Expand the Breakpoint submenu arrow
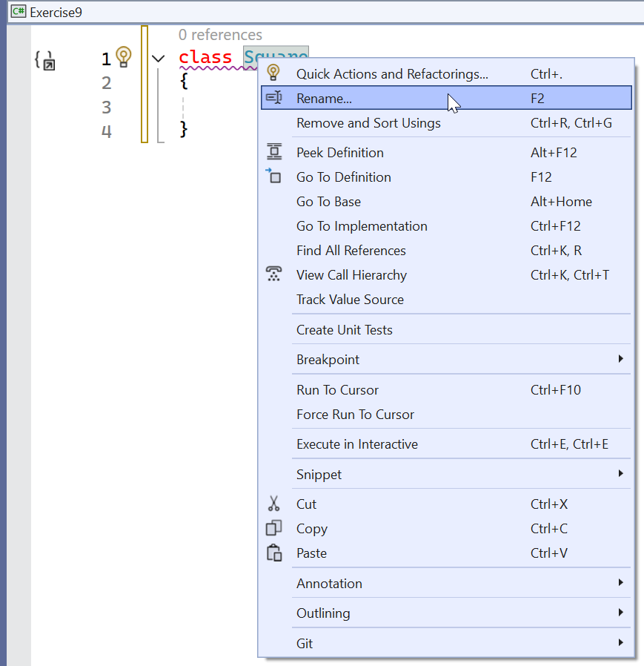 click(620, 359)
